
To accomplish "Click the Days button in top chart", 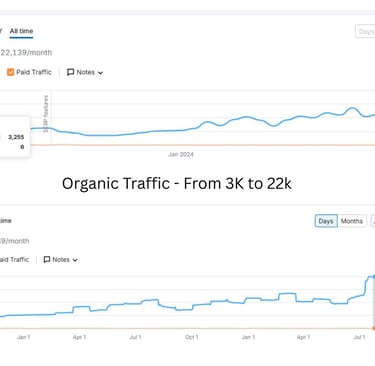I will tap(365, 32).
